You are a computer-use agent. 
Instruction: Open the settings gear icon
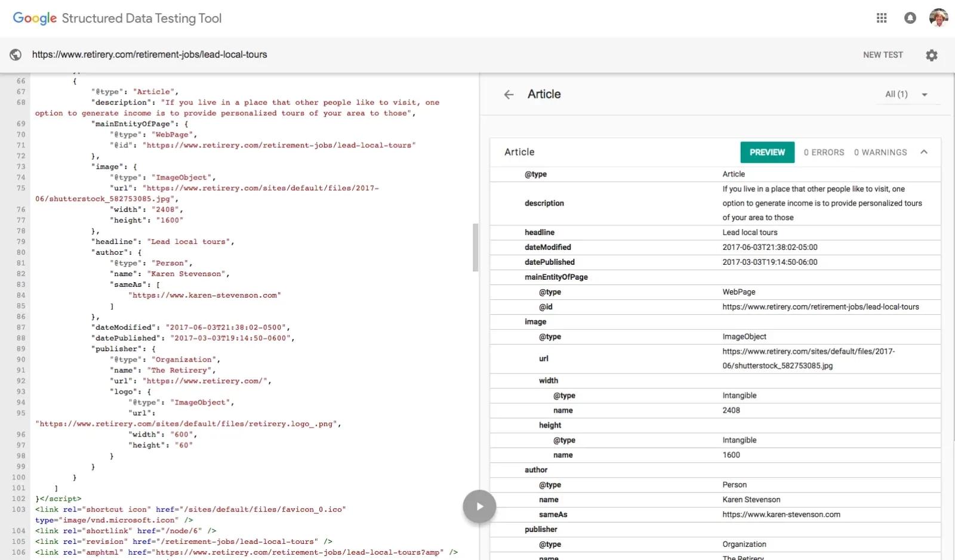point(931,55)
